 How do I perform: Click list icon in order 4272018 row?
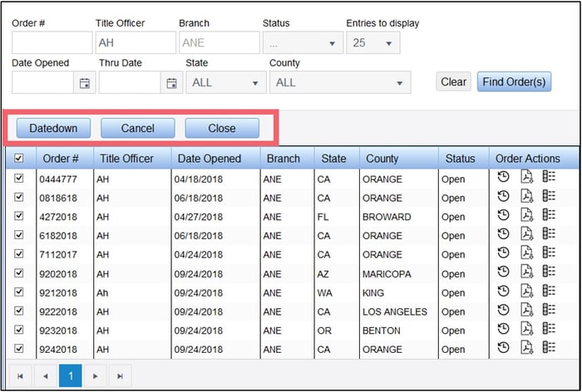coord(549,214)
